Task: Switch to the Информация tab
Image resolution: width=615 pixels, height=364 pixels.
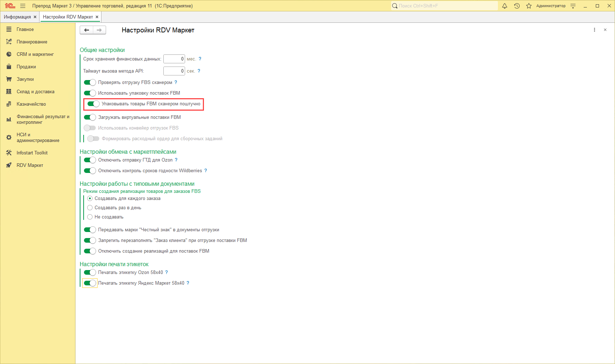Action: point(17,17)
